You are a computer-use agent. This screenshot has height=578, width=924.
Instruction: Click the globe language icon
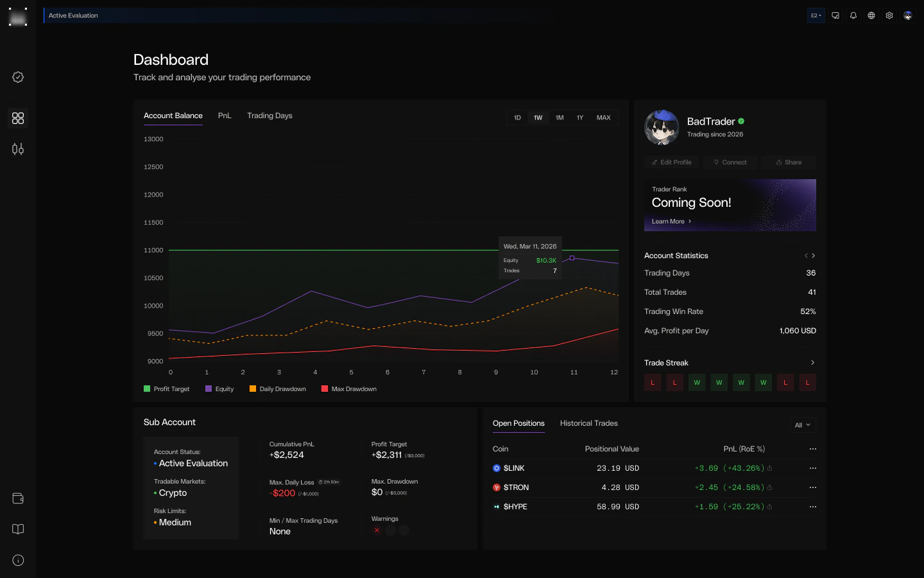tap(871, 15)
